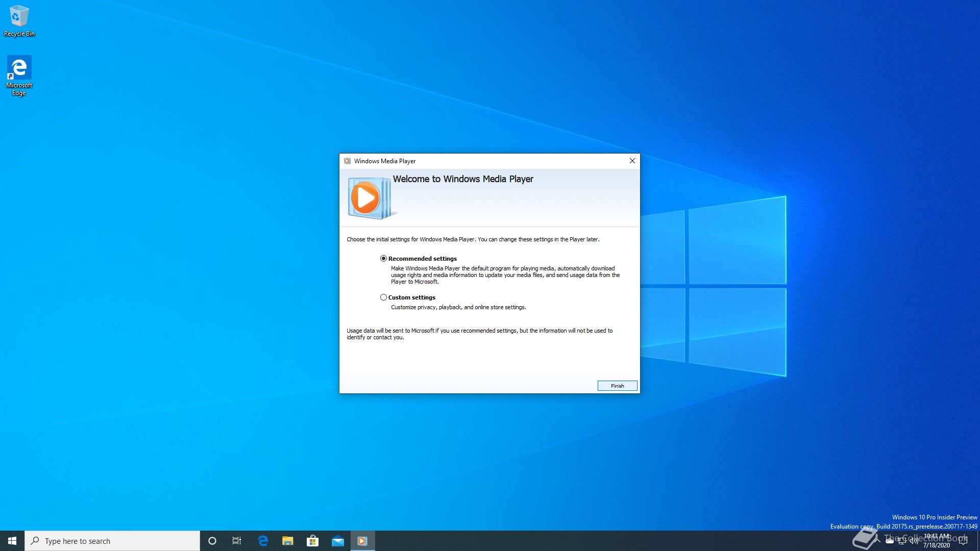
Task: Open the Mail app from the taskbar
Action: pyautogui.click(x=337, y=541)
